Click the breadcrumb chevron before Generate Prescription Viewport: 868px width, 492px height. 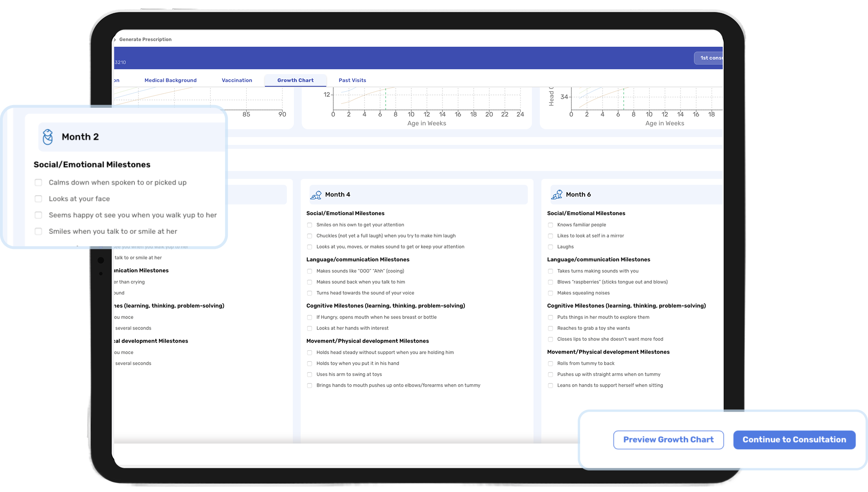pyautogui.click(x=115, y=39)
